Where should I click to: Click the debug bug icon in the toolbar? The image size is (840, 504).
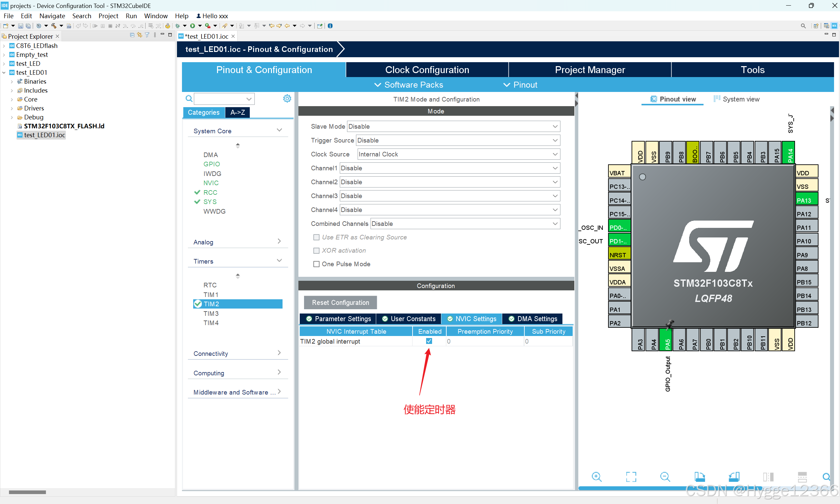coord(177,26)
